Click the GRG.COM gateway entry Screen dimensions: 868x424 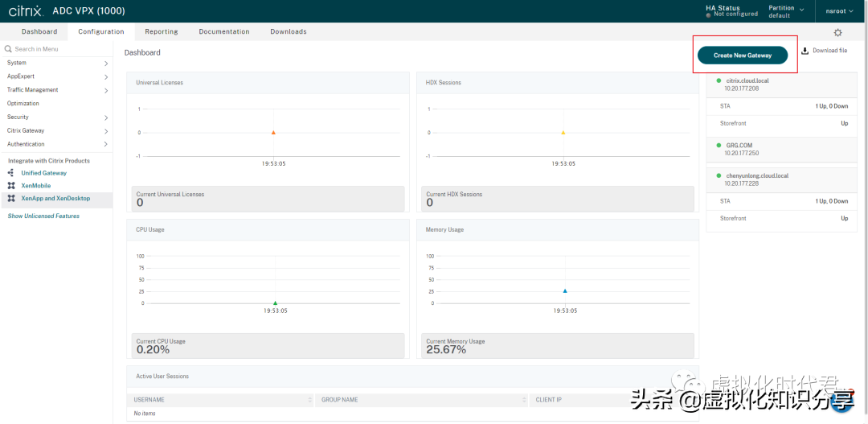782,149
